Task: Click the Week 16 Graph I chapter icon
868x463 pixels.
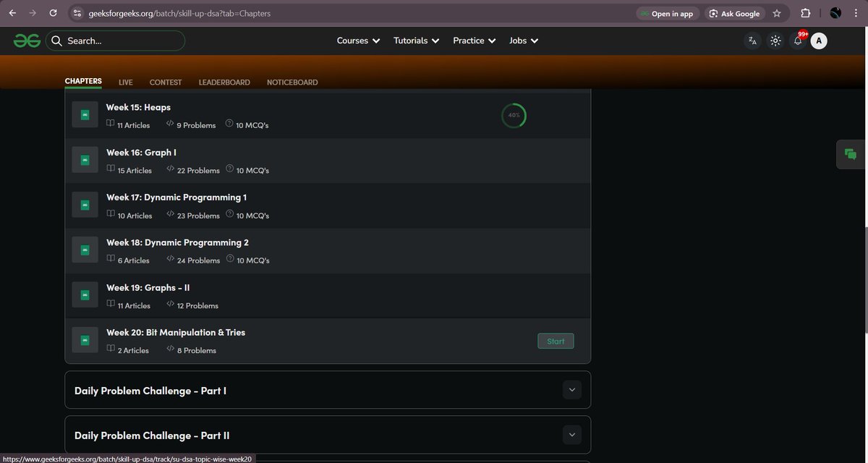Action: click(x=85, y=160)
